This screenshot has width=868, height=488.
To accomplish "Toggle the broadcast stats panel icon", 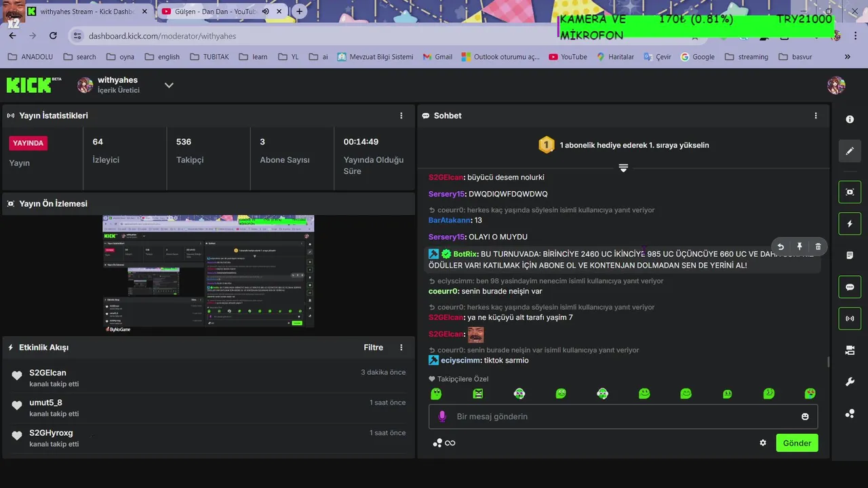I will (x=850, y=319).
